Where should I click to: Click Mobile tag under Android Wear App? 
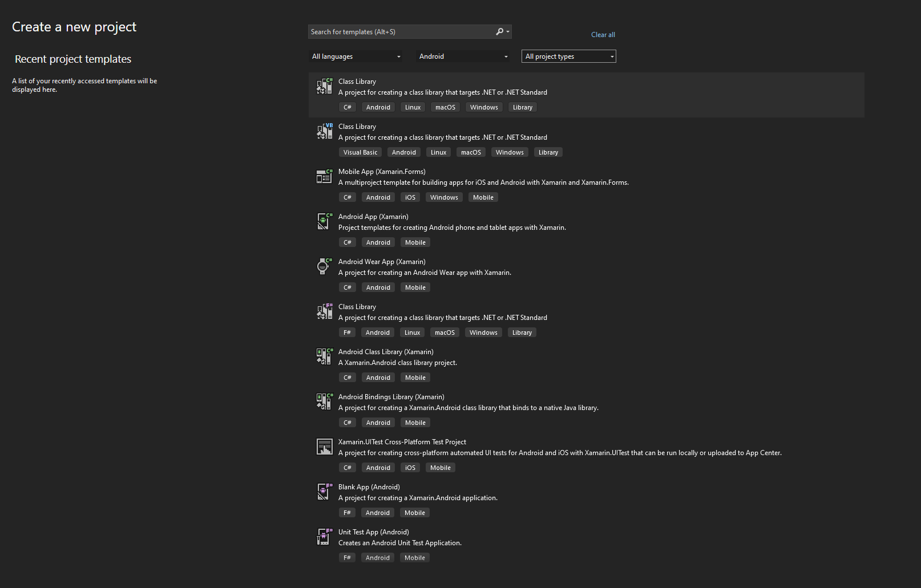point(415,287)
